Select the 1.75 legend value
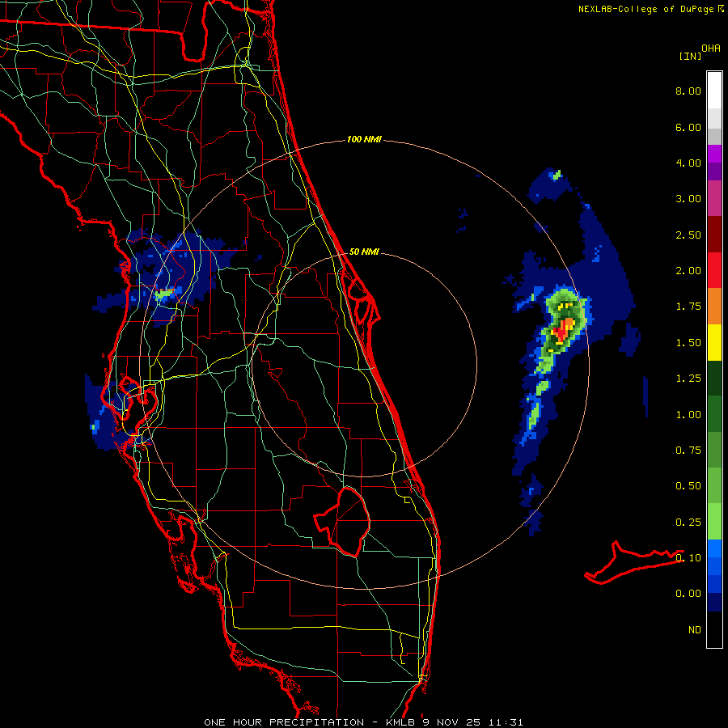 point(688,307)
